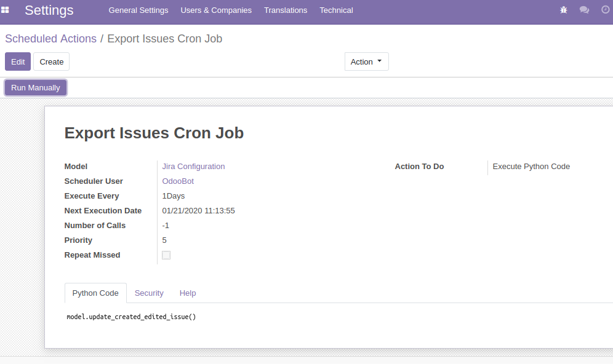
Task: Open the activities clock icon
Action: click(x=604, y=10)
